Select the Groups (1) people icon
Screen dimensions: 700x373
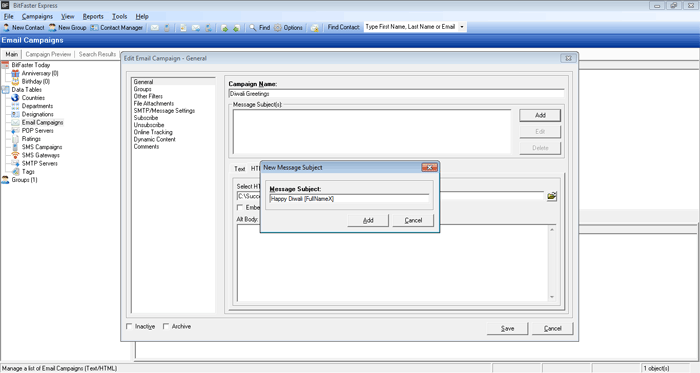[5, 180]
